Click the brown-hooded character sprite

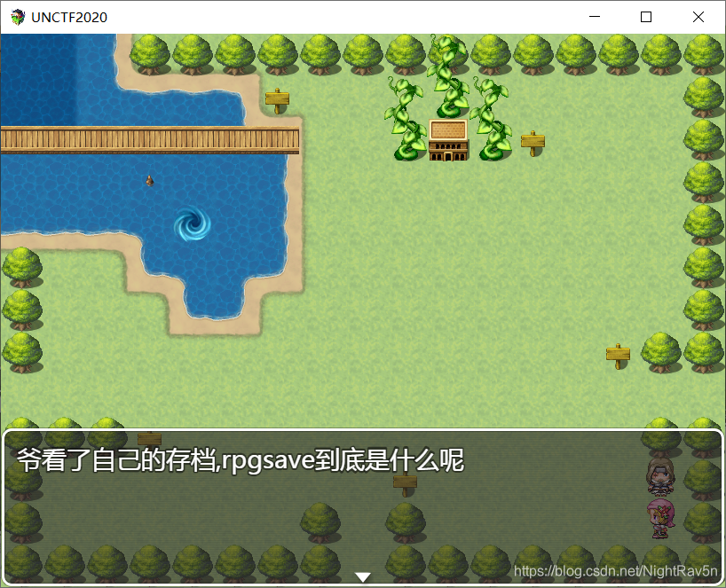click(660, 476)
